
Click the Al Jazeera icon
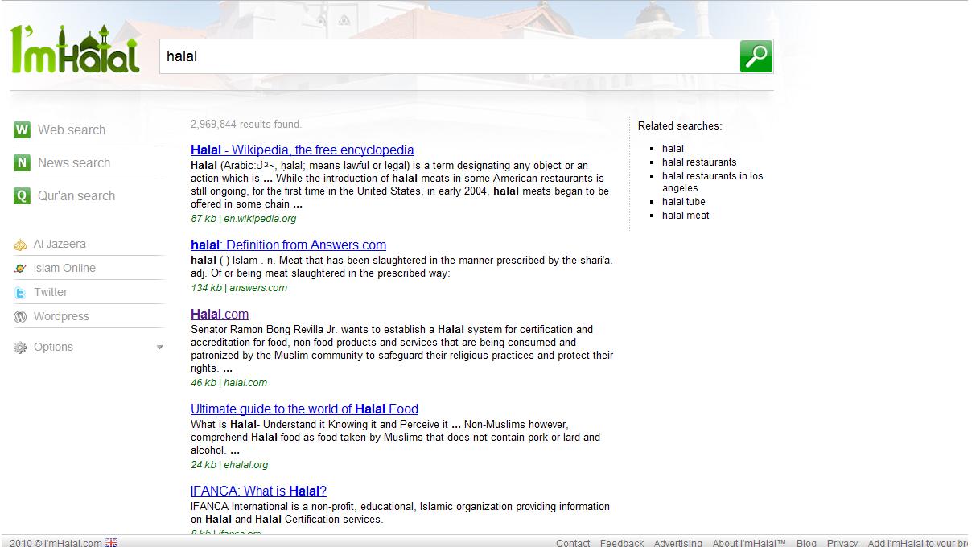20,245
